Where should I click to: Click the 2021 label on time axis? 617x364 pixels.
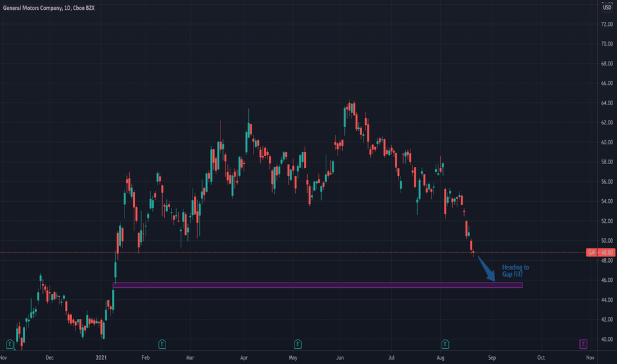[x=101, y=357]
